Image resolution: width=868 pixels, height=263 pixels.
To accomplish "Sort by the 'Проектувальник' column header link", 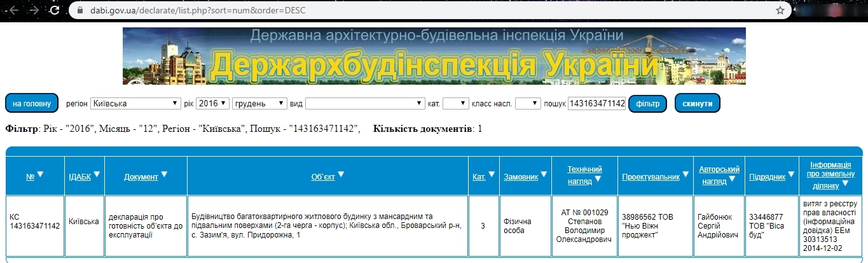I will coord(651,177).
